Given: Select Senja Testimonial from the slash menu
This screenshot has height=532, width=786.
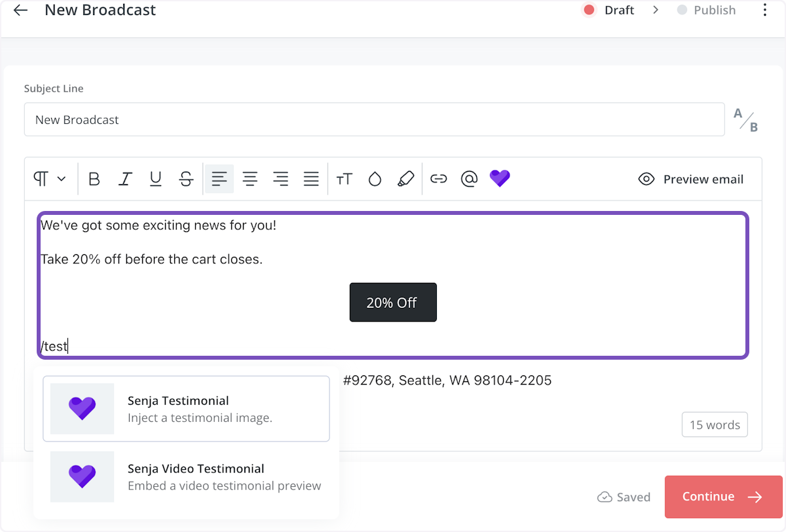Looking at the screenshot, I should (x=186, y=408).
